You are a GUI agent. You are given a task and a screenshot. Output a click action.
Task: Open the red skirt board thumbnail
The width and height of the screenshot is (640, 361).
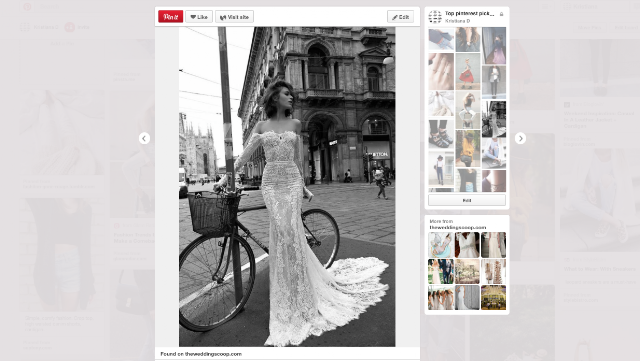468,71
